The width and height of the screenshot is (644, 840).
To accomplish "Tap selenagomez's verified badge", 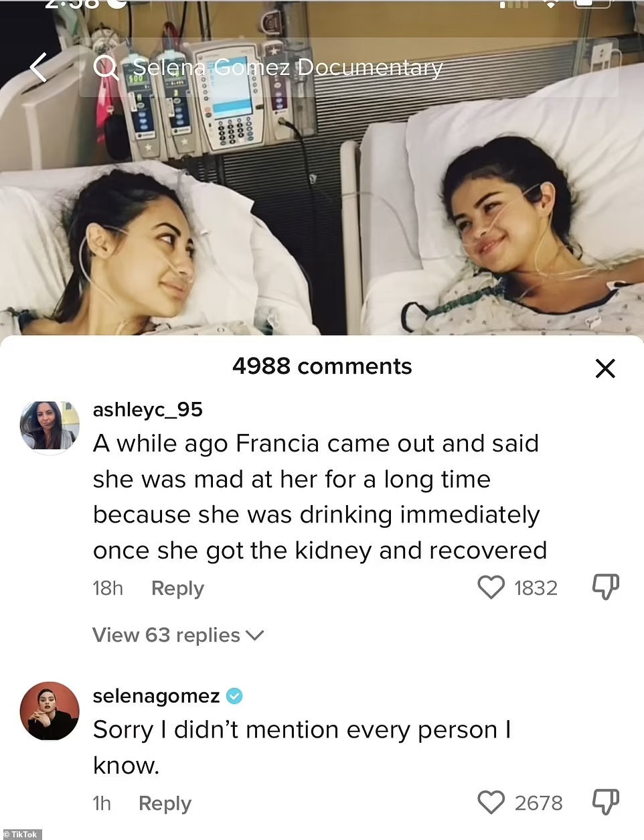I will [x=234, y=696].
